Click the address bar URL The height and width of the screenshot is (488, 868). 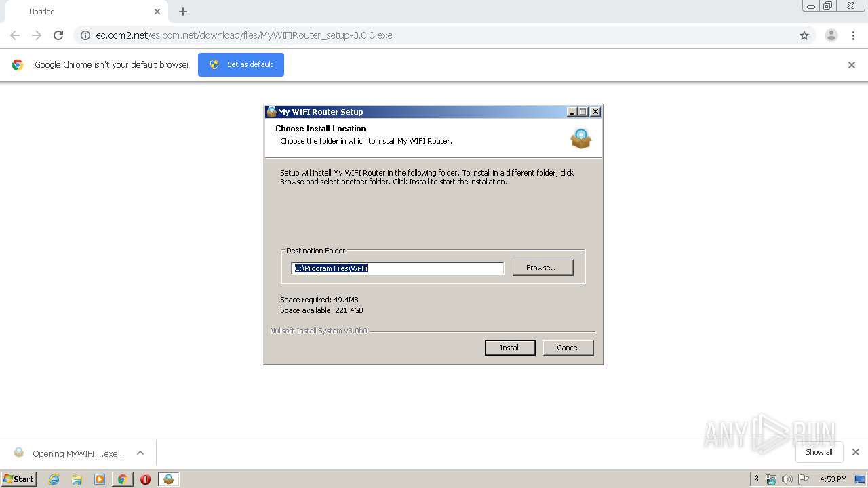[x=244, y=35]
